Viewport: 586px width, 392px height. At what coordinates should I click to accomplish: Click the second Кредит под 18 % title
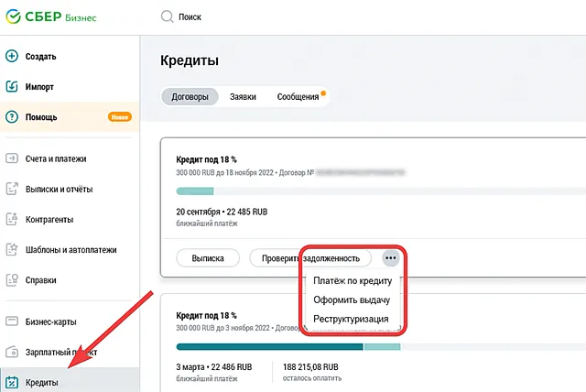coord(206,315)
